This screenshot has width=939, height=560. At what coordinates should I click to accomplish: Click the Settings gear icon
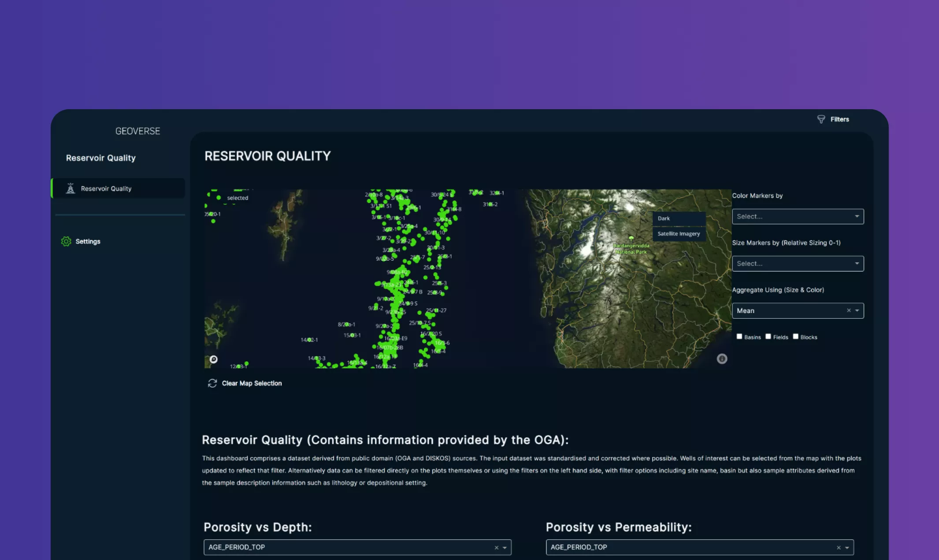pyautogui.click(x=66, y=241)
